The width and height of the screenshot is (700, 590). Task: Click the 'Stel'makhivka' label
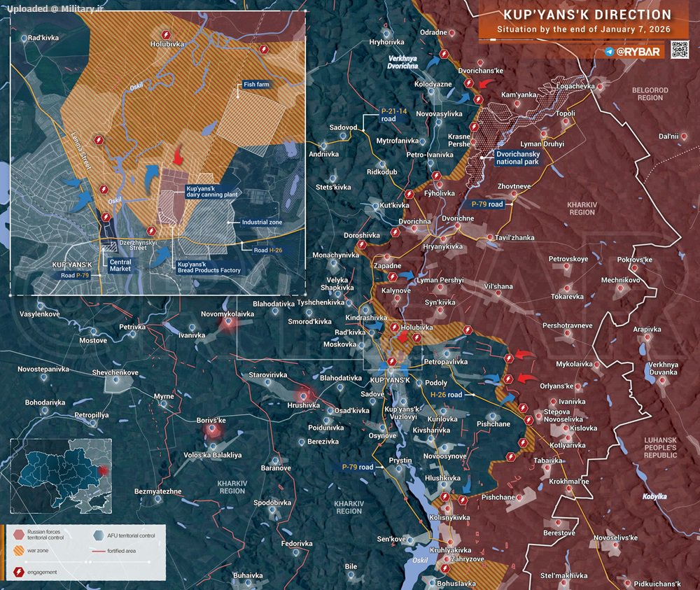[563, 575]
